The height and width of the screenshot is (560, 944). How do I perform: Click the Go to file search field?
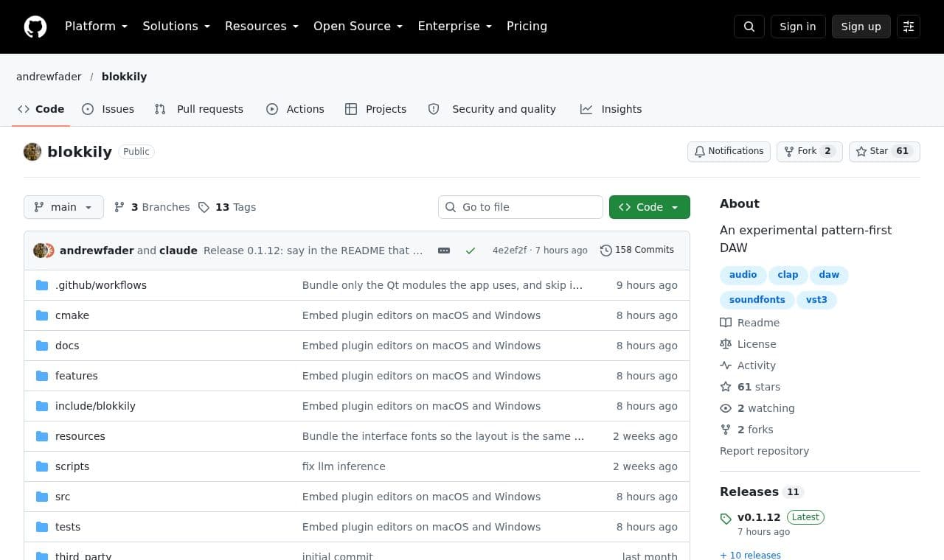[x=521, y=207]
